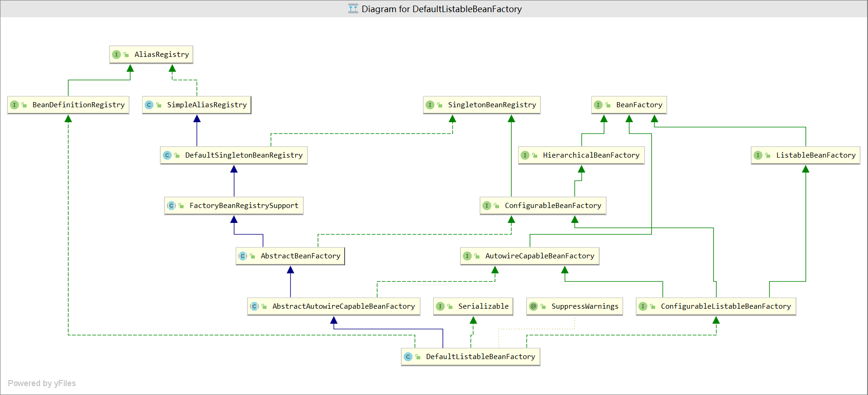This screenshot has height=395, width=868.
Task: Select the ConfigurableListableBeanFactory label text
Action: [x=726, y=306]
